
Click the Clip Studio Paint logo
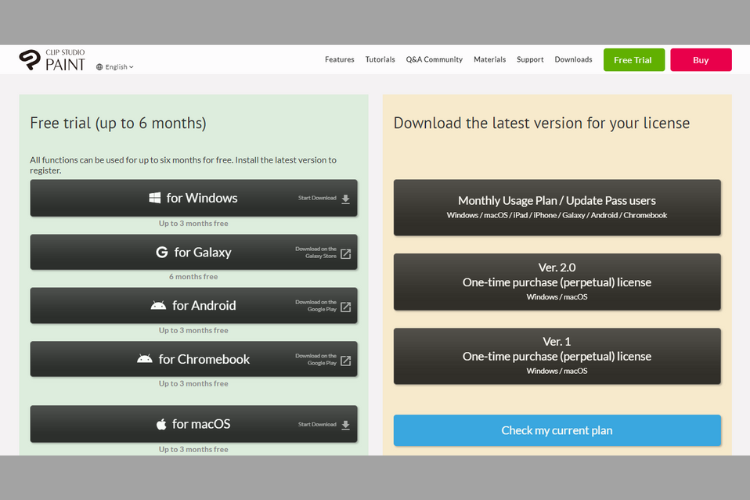54,60
